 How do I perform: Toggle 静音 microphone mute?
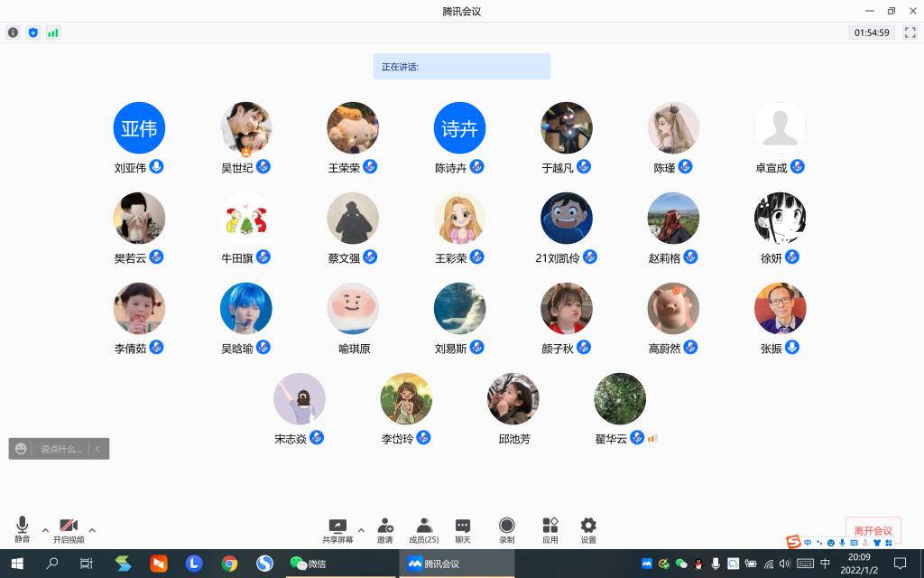(x=22, y=530)
